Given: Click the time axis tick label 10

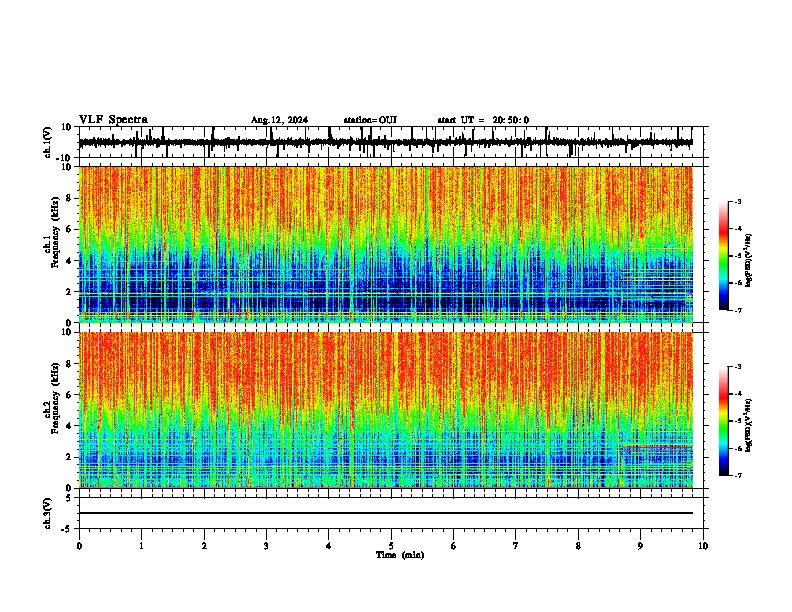Looking at the screenshot, I should point(703,546).
